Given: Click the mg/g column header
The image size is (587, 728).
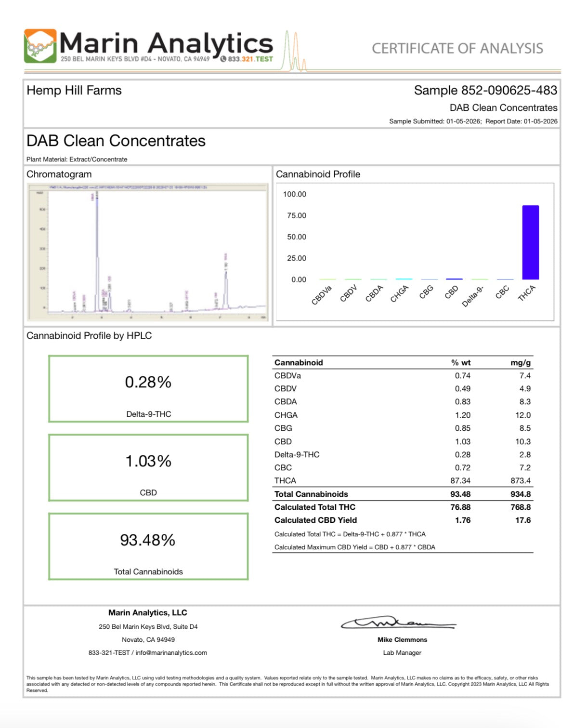Looking at the screenshot, I should (520, 363).
